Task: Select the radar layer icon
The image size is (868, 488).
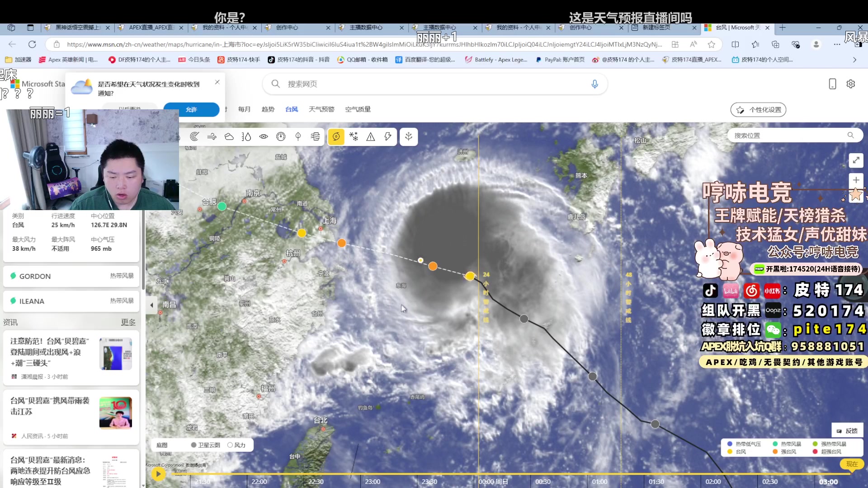Action: [194, 136]
